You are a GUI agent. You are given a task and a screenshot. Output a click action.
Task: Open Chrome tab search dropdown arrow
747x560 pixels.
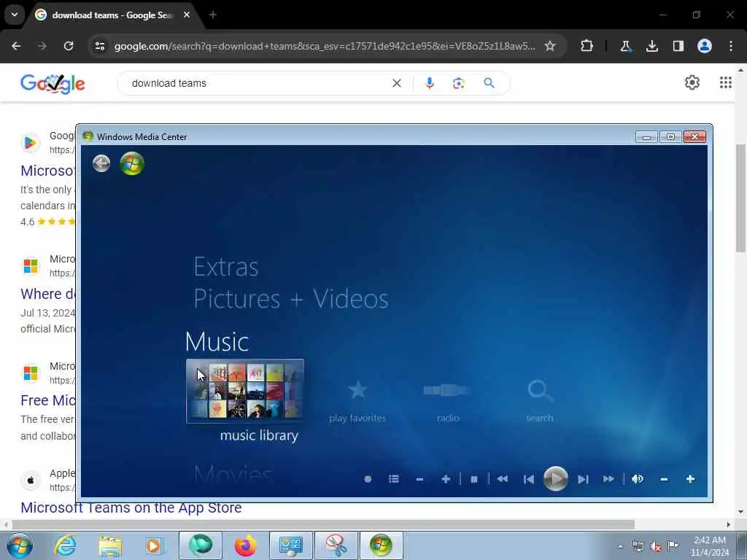pos(15,15)
